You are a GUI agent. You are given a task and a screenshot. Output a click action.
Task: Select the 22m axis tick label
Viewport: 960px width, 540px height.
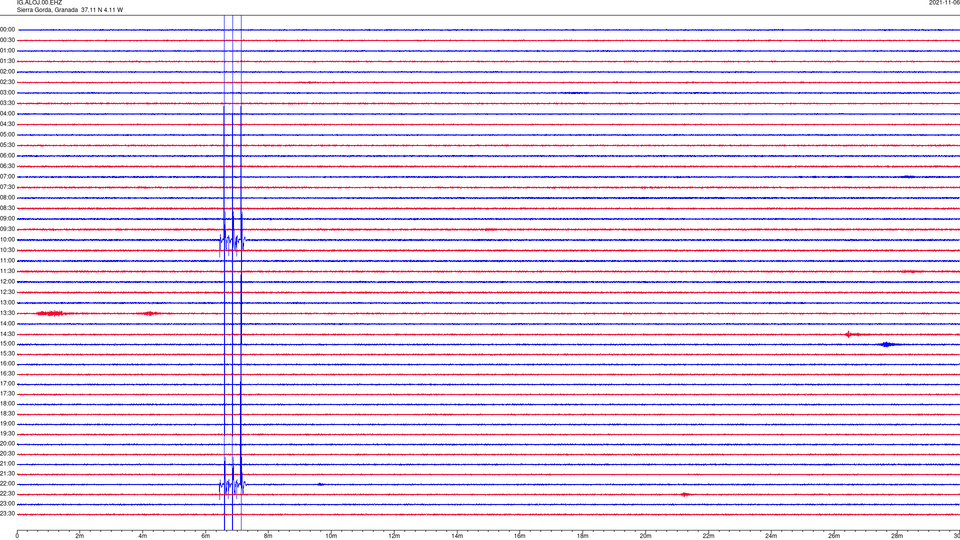point(708,536)
